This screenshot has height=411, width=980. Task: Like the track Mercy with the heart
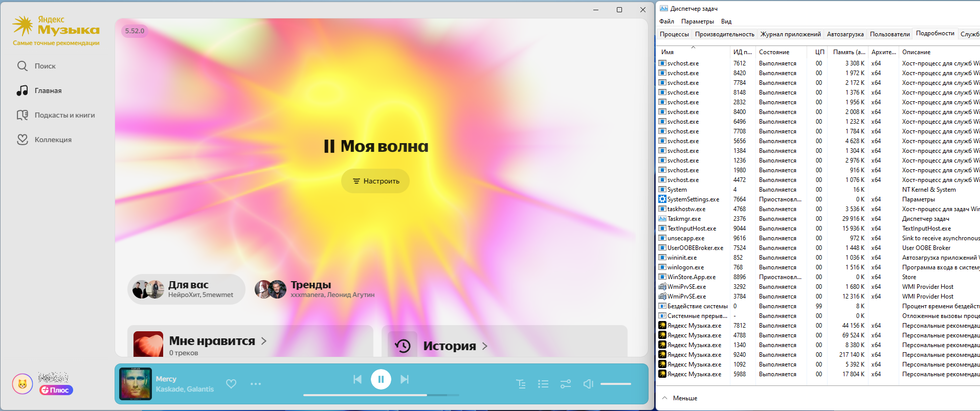(x=231, y=383)
